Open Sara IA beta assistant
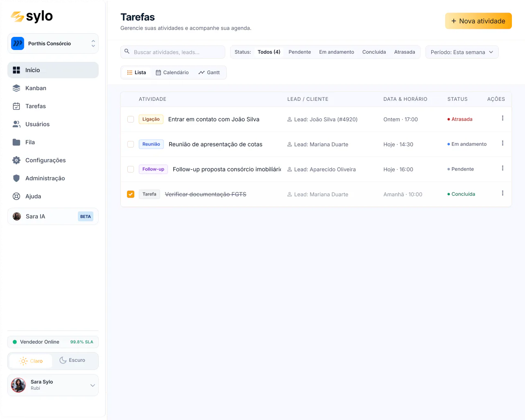The height and width of the screenshot is (420, 525). [x=53, y=216]
